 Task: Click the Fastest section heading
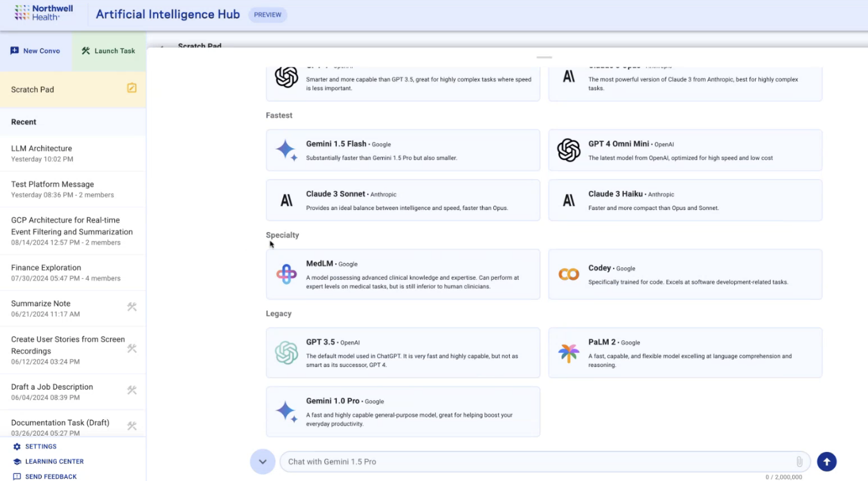click(279, 115)
